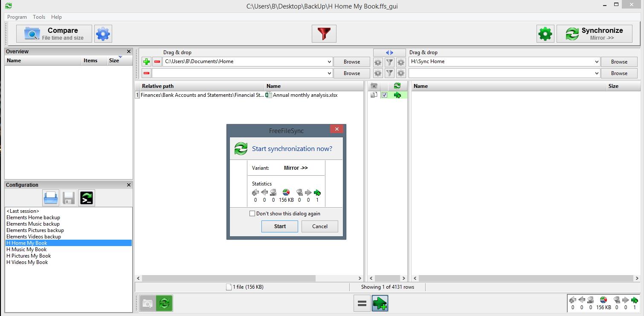Screen dimensions: 644x316
Task: Switch to action view with the green sync toggle
Action: [164, 303]
